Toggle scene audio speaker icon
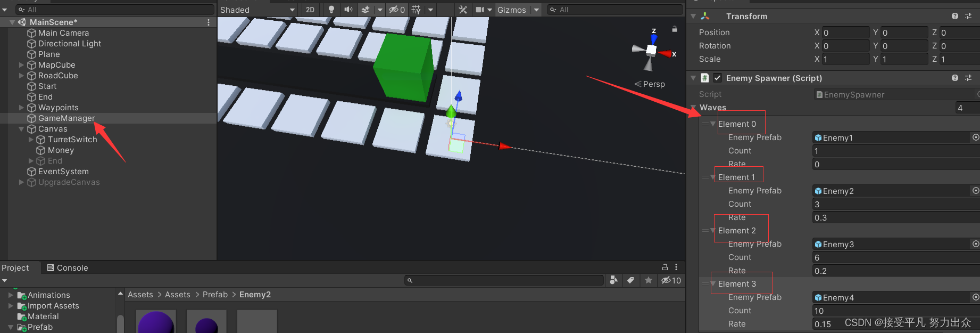This screenshot has height=333, width=980. [348, 10]
